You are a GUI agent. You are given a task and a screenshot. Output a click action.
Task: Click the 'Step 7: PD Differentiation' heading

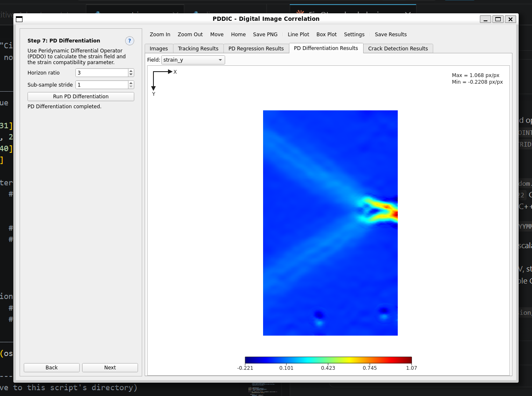64,41
